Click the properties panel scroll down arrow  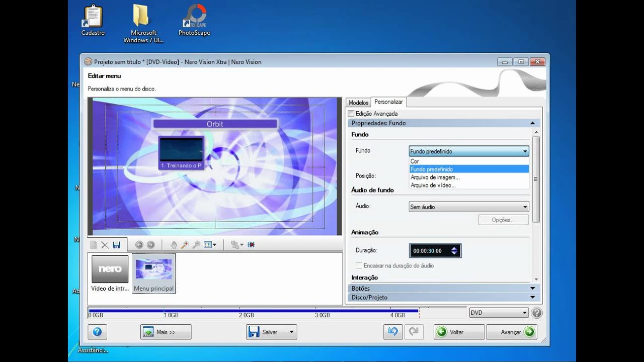tap(536, 279)
